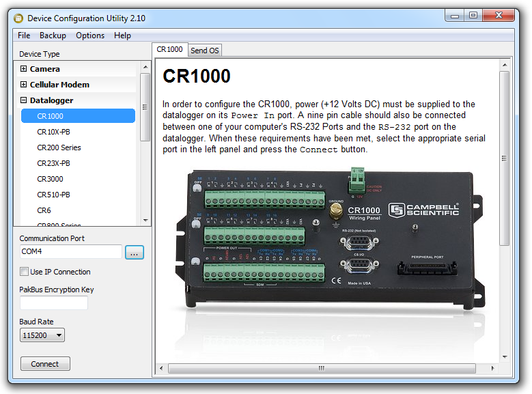Image resolution: width=532 pixels, height=394 pixels.
Task: Click the Datalogger category label
Action: [52, 100]
